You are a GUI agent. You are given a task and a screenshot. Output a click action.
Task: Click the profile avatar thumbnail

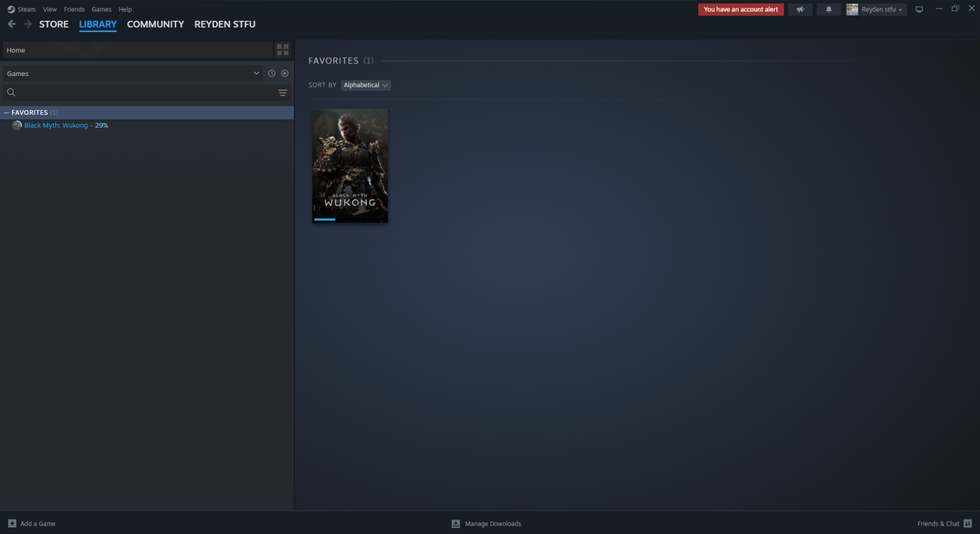pyautogui.click(x=852, y=9)
